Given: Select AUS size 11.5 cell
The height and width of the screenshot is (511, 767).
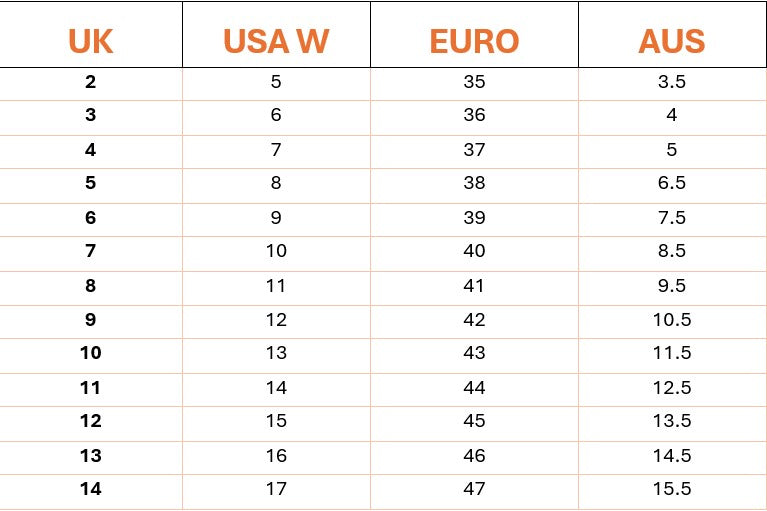Looking at the screenshot, I should point(672,353).
